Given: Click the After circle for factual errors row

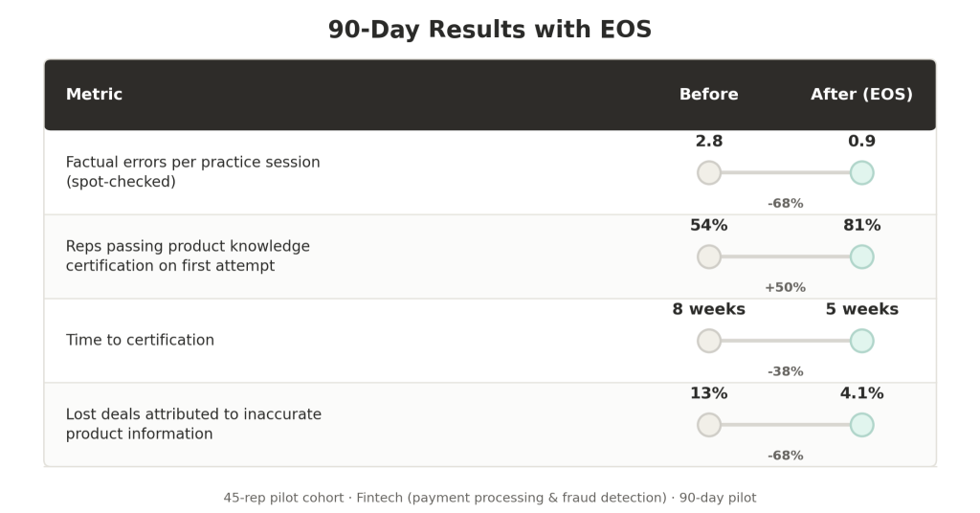Looking at the screenshot, I should pyautogui.click(x=862, y=172).
